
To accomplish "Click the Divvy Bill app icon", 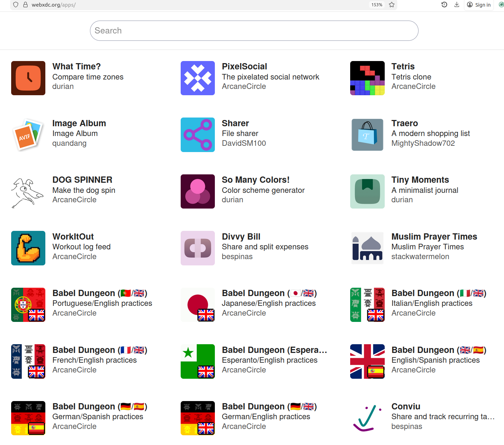I will pos(198,248).
